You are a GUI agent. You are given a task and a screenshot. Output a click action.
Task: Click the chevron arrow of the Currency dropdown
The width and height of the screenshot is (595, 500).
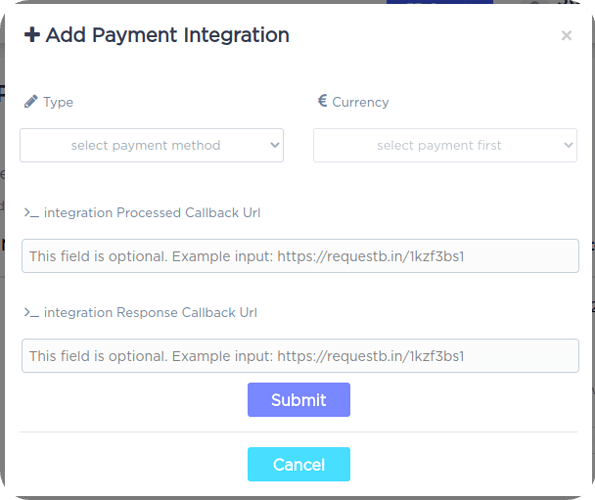568,145
